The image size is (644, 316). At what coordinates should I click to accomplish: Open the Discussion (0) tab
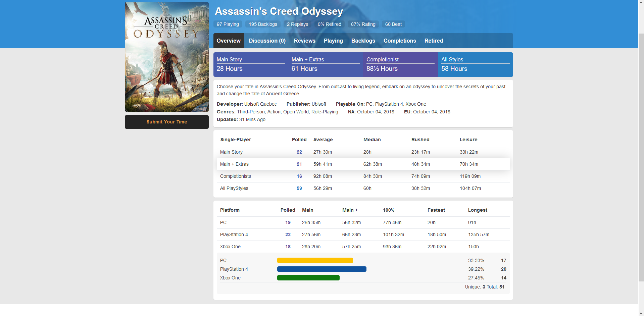point(267,41)
